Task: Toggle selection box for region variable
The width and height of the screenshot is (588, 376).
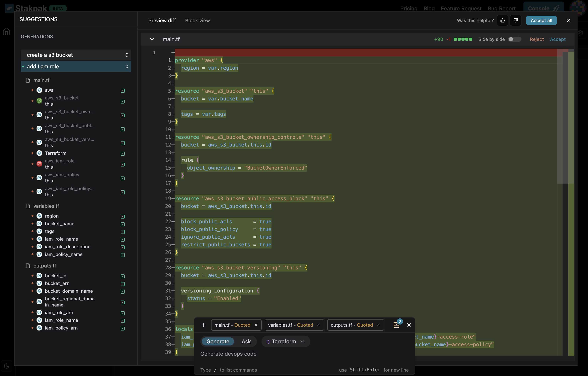Action: click(x=123, y=217)
